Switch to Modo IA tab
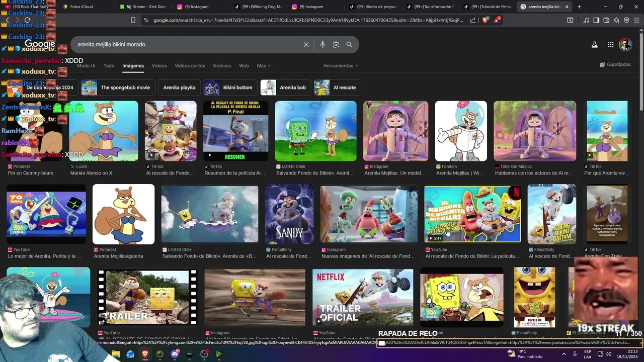Image resolution: width=644 pixels, height=362 pixels. tap(86, 66)
